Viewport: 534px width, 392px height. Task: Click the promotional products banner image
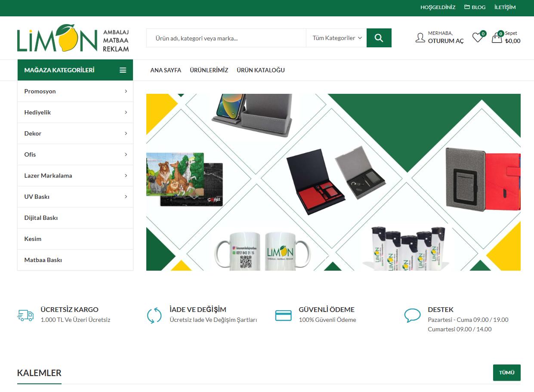(x=333, y=182)
